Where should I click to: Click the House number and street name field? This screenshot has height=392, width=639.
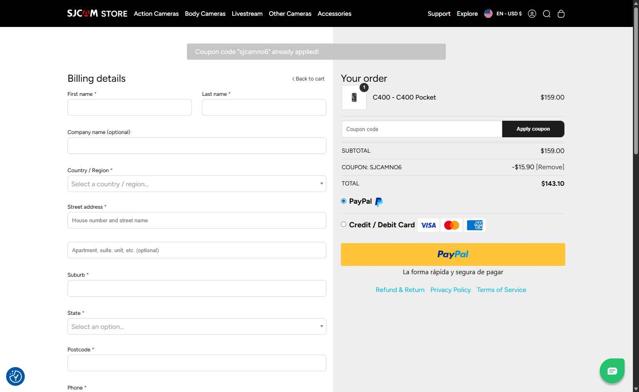point(197,220)
